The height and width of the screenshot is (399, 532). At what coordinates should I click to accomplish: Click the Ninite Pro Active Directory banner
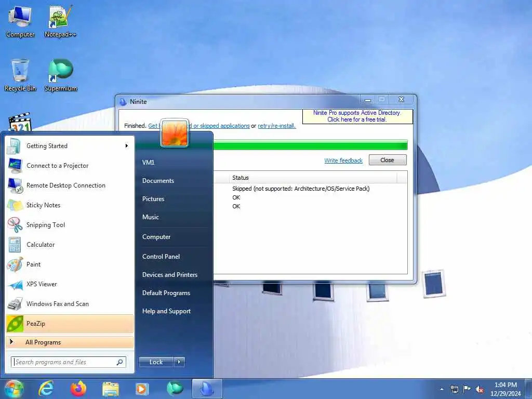[357, 116]
